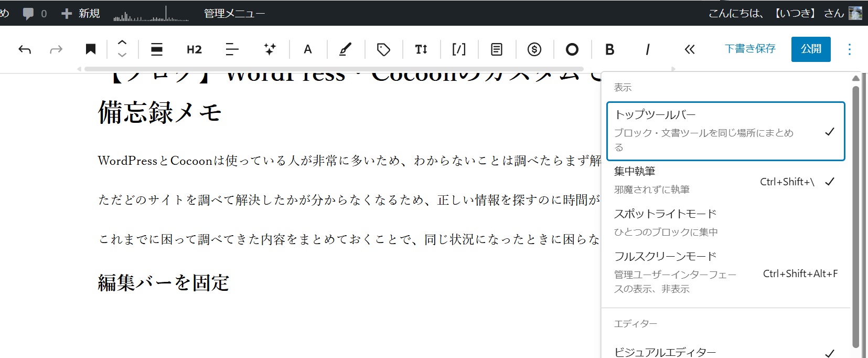Image resolution: width=868 pixels, height=358 pixels.
Task: Click the paragraph starting これまでに困って
Action: click(349, 239)
